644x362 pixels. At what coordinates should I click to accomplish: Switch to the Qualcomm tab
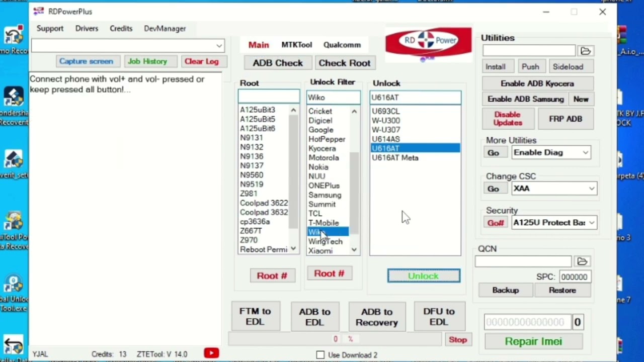tap(342, 45)
